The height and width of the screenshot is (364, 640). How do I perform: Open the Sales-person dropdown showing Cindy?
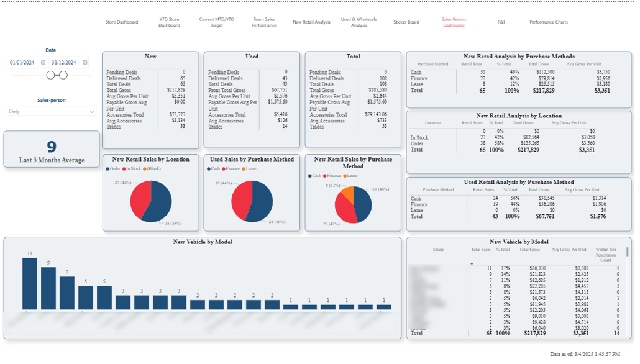(50, 111)
